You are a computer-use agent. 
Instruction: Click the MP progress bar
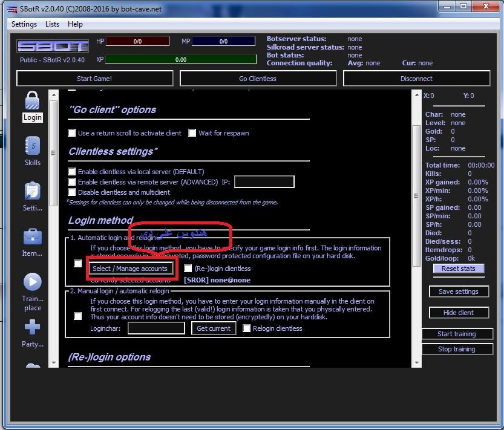click(x=223, y=42)
